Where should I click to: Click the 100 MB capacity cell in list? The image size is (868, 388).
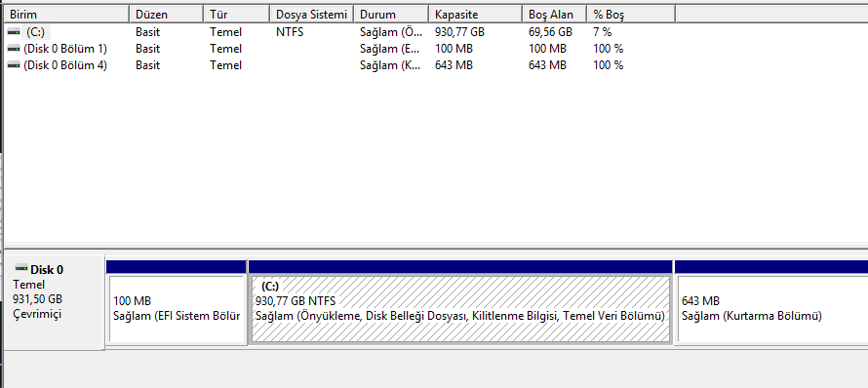click(454, 49)
